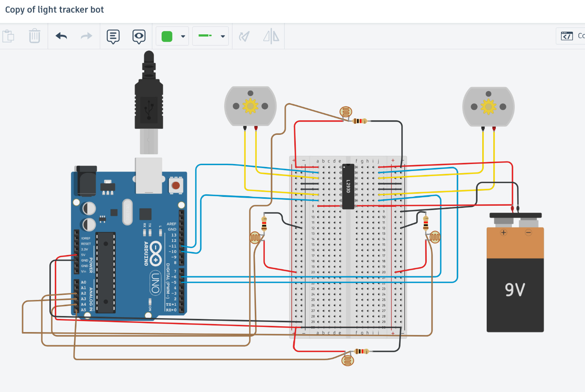Open the notes tool

tap(113, 36)
